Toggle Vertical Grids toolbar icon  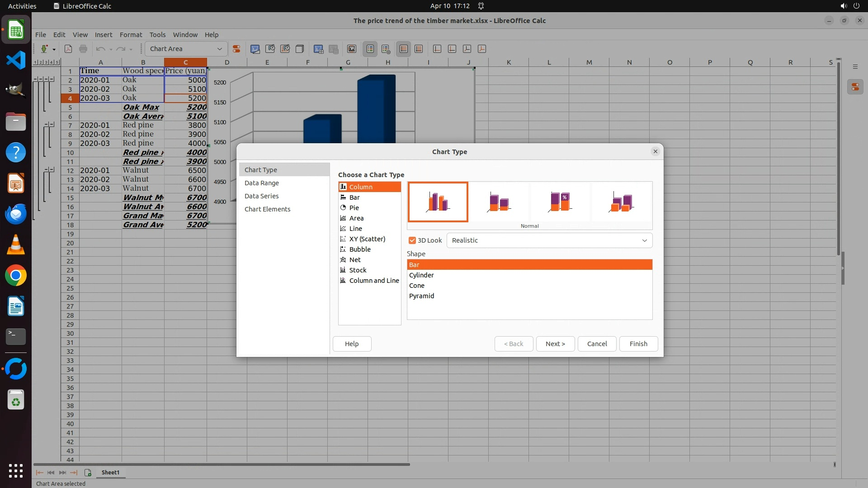point(419,49)
